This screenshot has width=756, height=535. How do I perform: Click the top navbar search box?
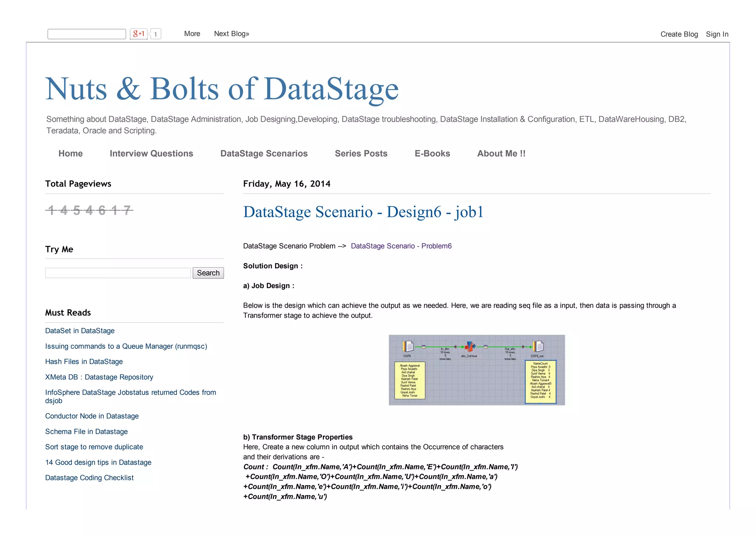(x=87, y=34)
